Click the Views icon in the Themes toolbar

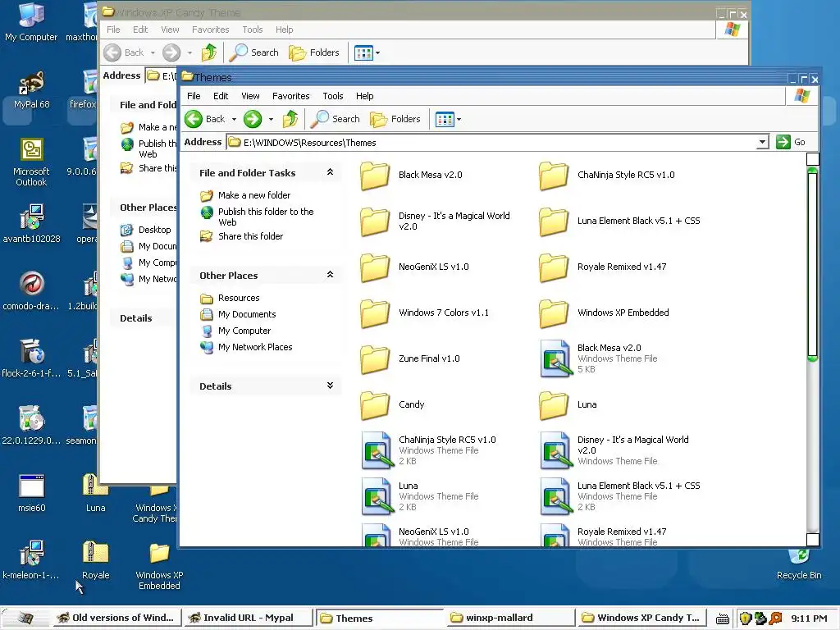pyautogui.click(x=445, y=119)
